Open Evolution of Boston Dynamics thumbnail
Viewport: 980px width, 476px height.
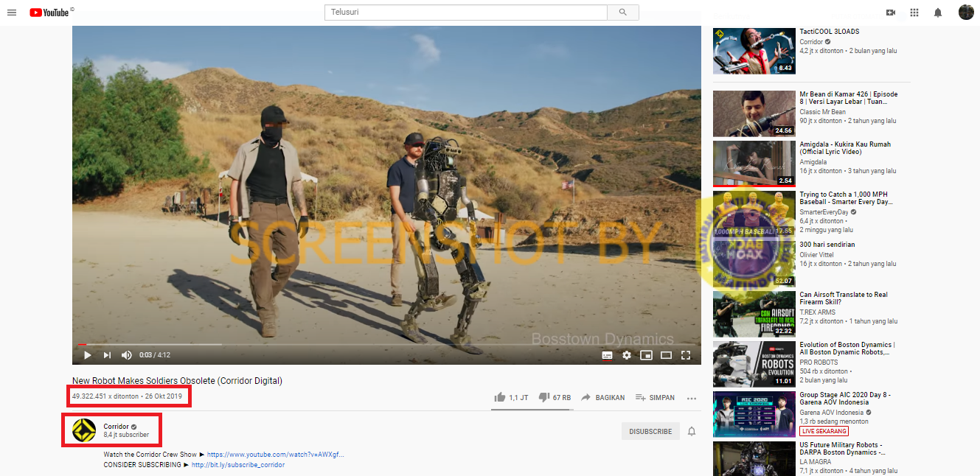[753, 364]
